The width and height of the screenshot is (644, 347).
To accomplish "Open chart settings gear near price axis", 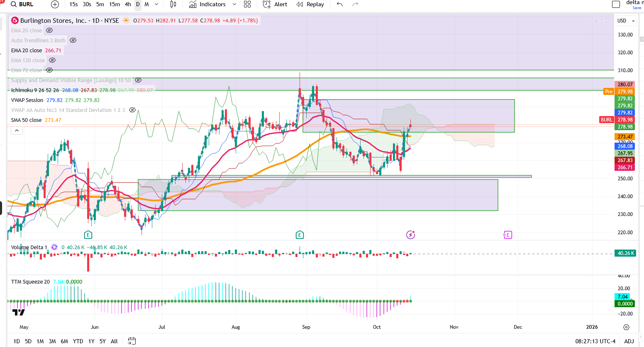I will 626,327.
